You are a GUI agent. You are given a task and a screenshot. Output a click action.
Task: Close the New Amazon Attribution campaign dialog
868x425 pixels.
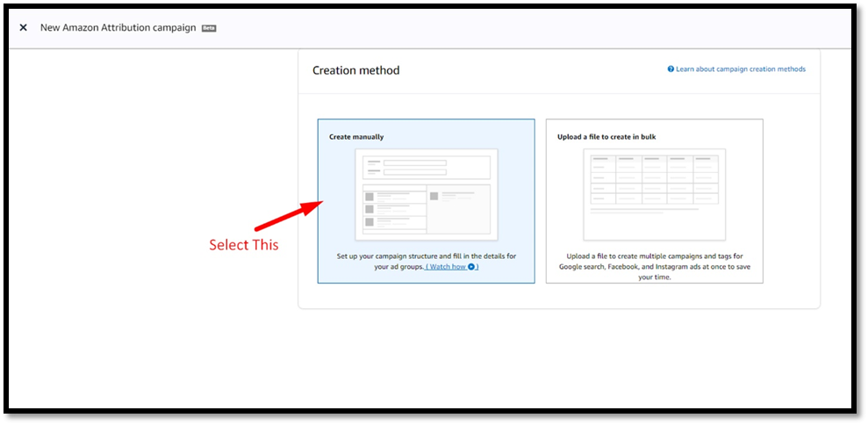click(x=23, y=28)
